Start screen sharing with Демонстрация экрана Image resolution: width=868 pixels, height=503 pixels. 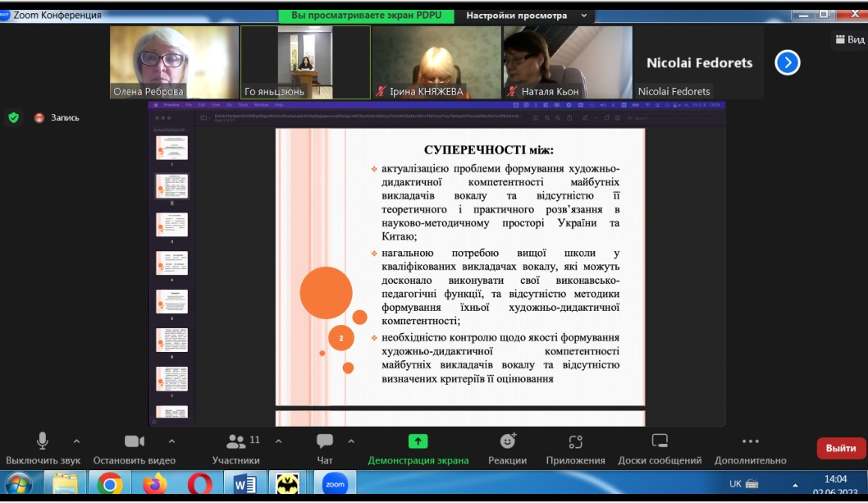pyautogui.click(x=418, y=441)
